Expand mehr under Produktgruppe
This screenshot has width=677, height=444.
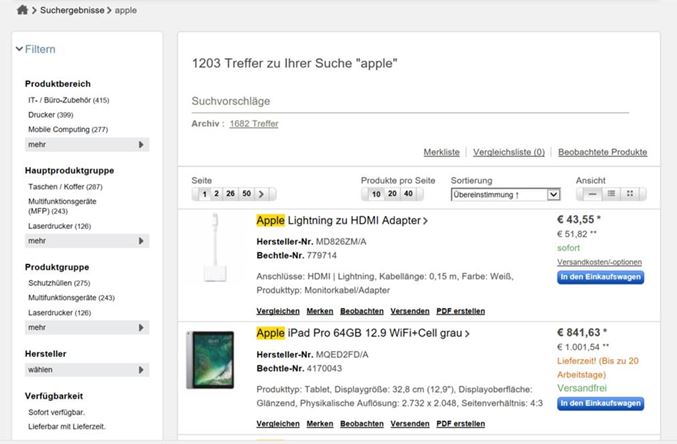[87, 328]
